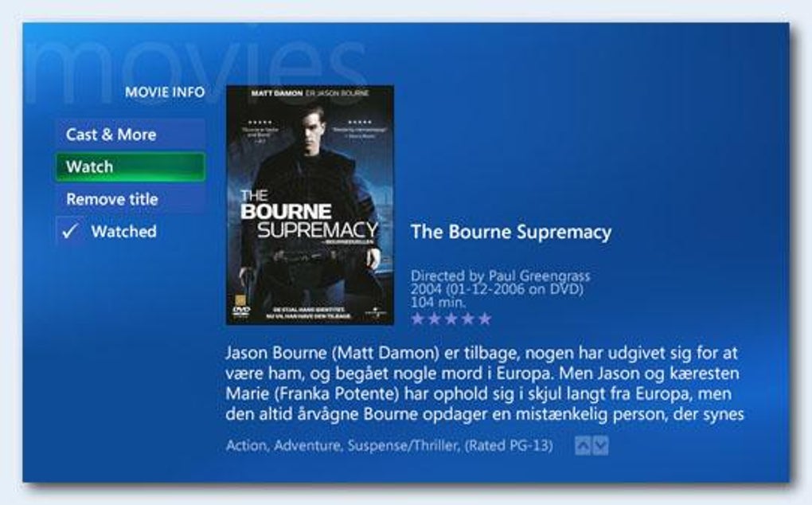Image resolution: width=812 pixels, height=505 pixels.
Task: Choose Remove title from the menu
Action: [x=130, y=199]
